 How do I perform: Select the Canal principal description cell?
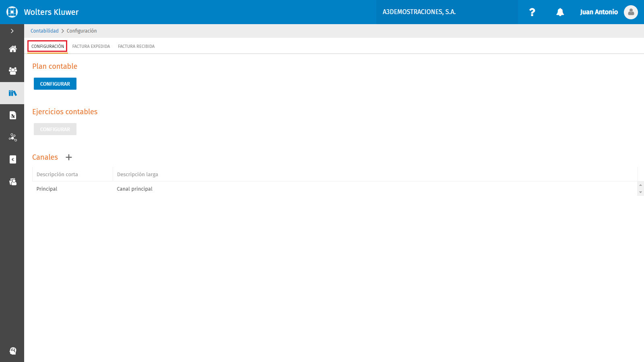pyautogui.click(x=375, y=189)
